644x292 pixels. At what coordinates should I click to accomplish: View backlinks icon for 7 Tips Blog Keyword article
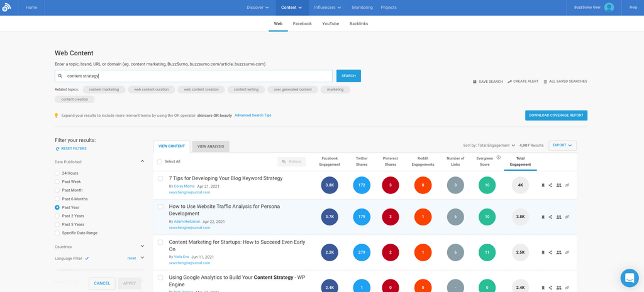pyautogui.click(x=567, y=185)
